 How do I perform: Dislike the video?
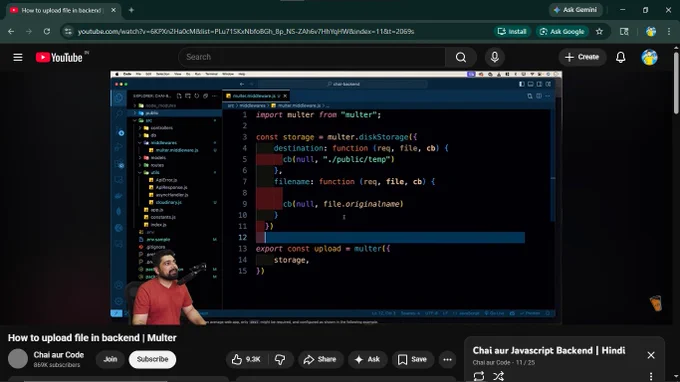(280, 359)
